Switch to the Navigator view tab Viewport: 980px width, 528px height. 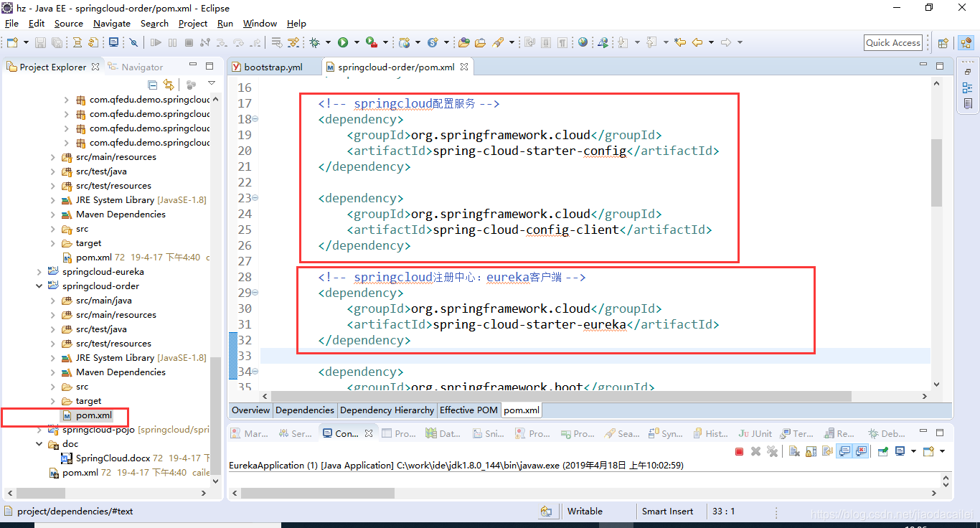tap(135, 67)
